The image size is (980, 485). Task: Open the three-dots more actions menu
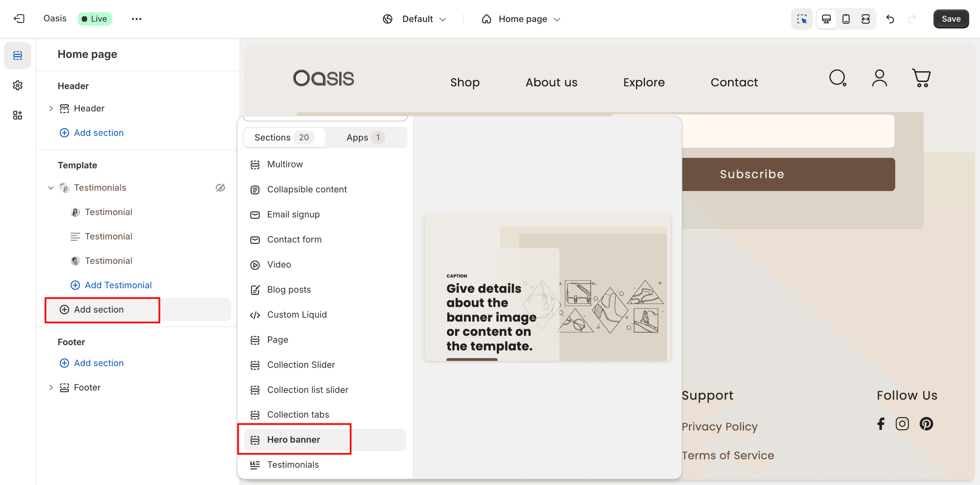(136, 19)
